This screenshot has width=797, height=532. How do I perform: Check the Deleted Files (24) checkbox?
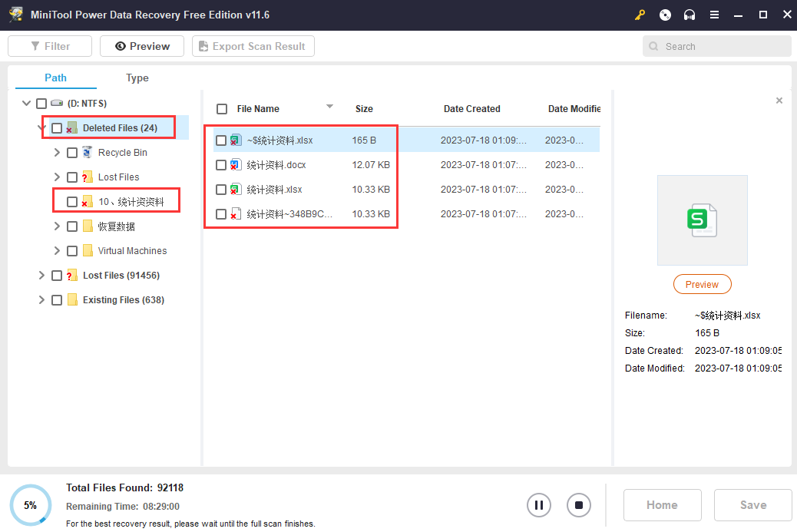pos(57,128)
